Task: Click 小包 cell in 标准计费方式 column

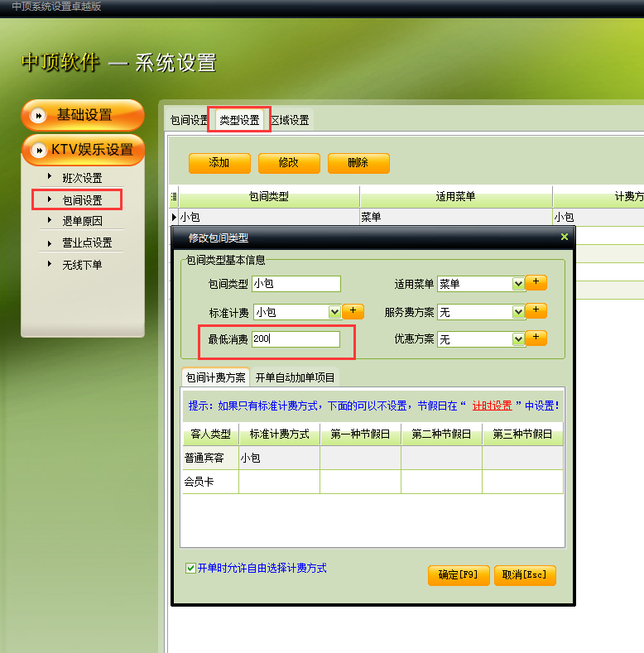Action: [x=279, y=459]
